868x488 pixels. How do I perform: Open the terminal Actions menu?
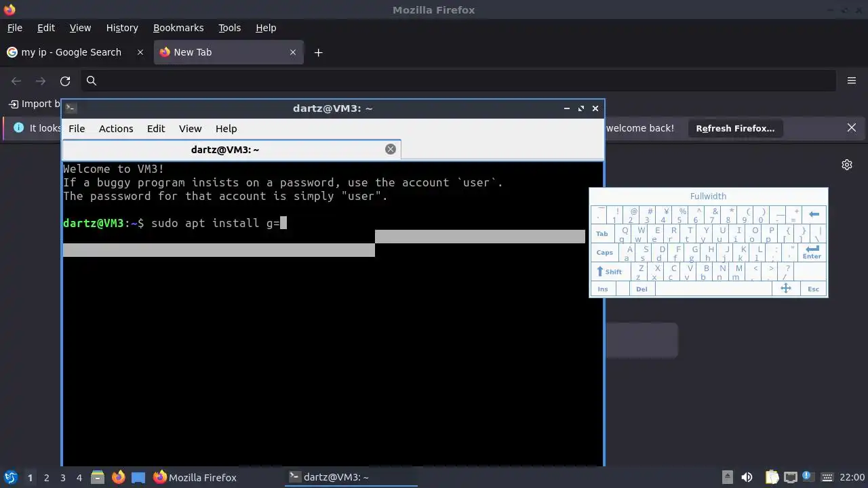click(x=116, y=128)
